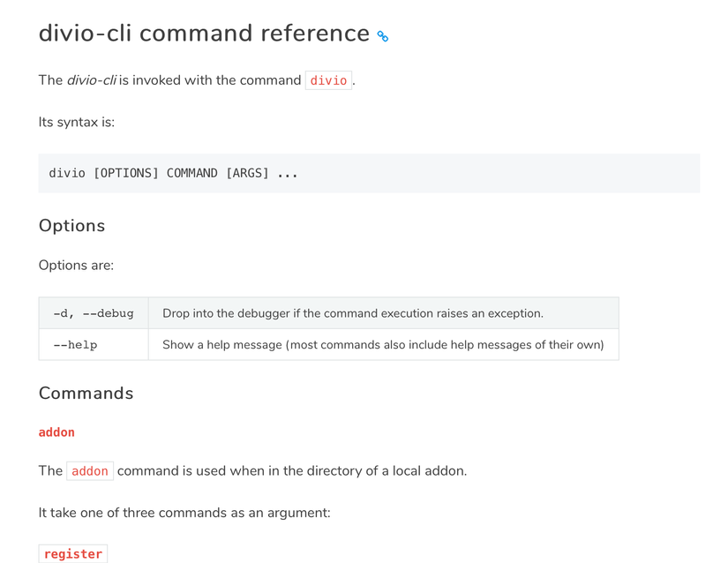The image size is (728, 563).
Task: Click the syntax code block 'divio [OPTIONS] COMMAND'
Action: 369,173
